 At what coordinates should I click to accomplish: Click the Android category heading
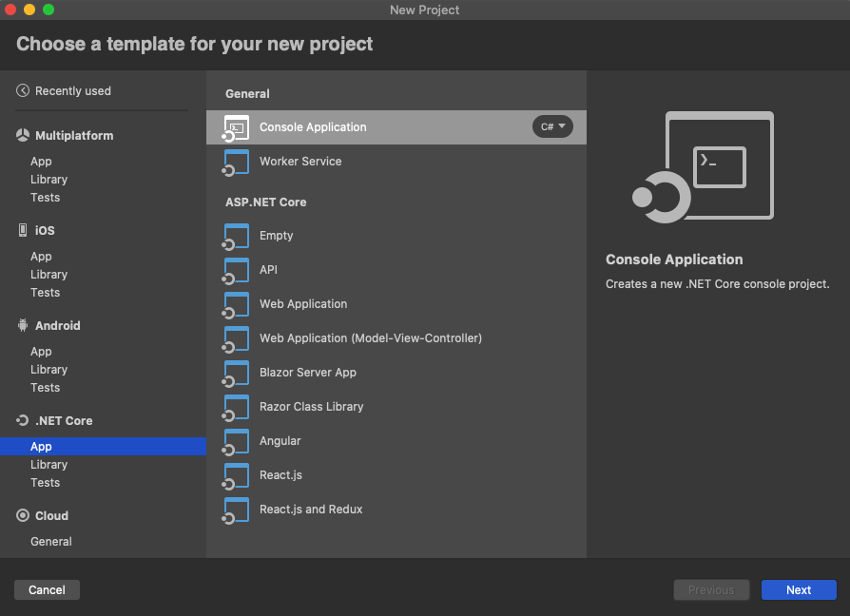click(x=57, y=326)
